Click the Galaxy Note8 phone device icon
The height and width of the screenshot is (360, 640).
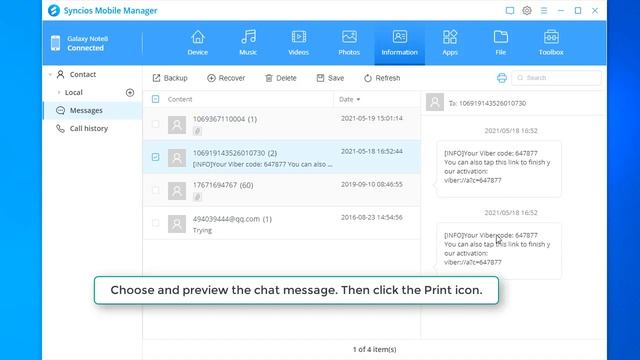coord(56,43)
